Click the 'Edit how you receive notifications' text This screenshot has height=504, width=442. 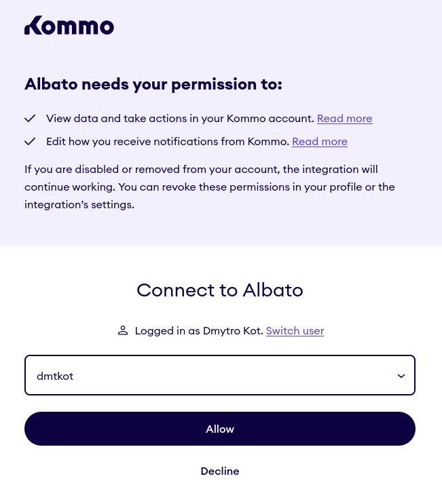point(168,141)
